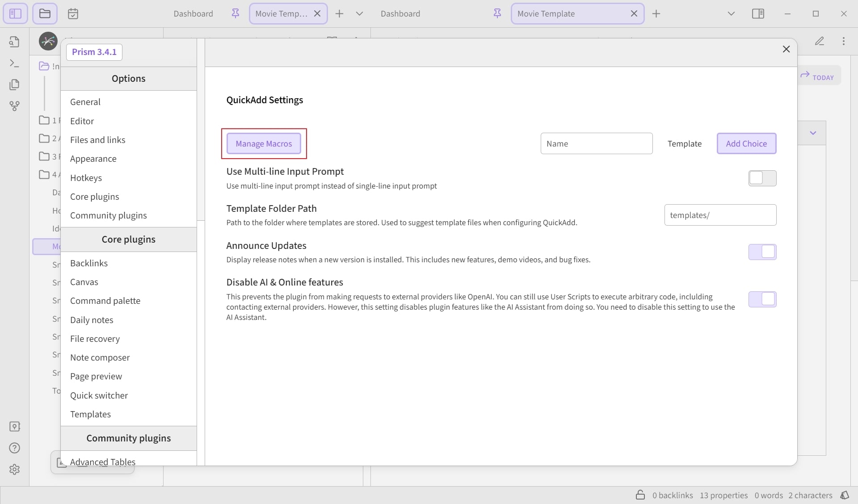Expand the chevron under the TODAY button
Image resolution: width=858 pixels, height=504 pixels.
point(813,133)
